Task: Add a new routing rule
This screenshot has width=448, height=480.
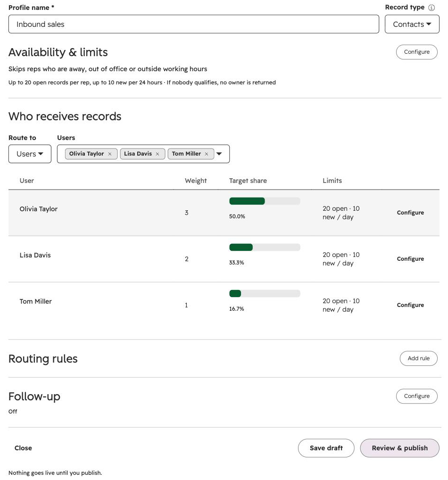Action: [x=418, y=358]
